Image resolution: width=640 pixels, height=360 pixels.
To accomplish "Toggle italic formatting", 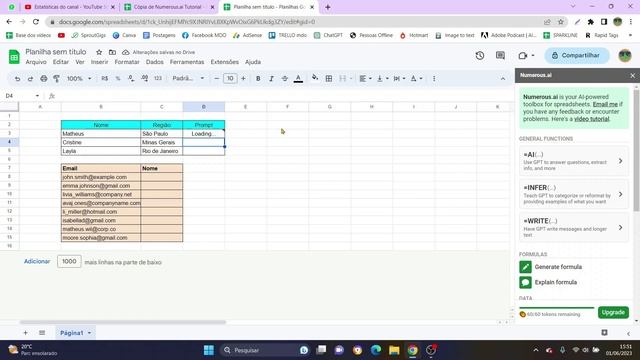I will point(271,78).
